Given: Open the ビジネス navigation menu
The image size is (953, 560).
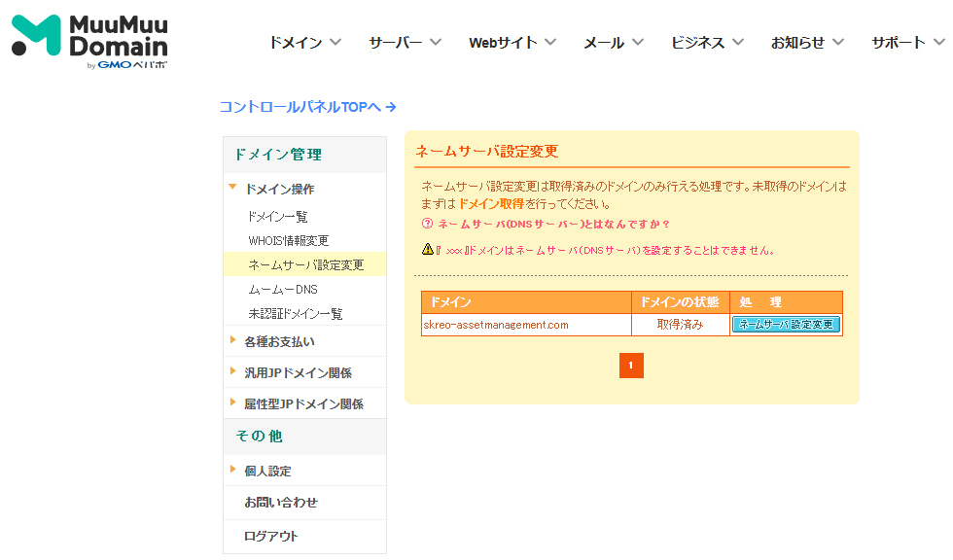Looking at the screenshot, I should (x=707, y=43).
